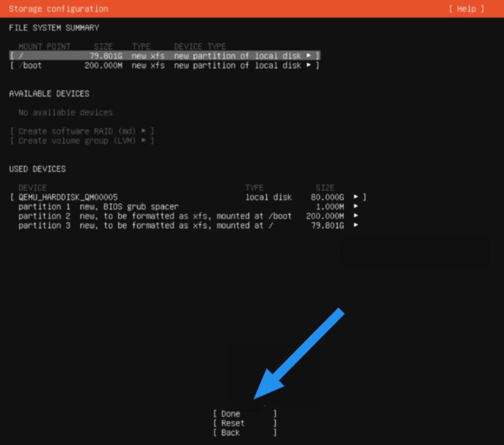Click arrow icon beside partition 1 size
This screenshot has width=504, height=445.
[x=356, y=207]
